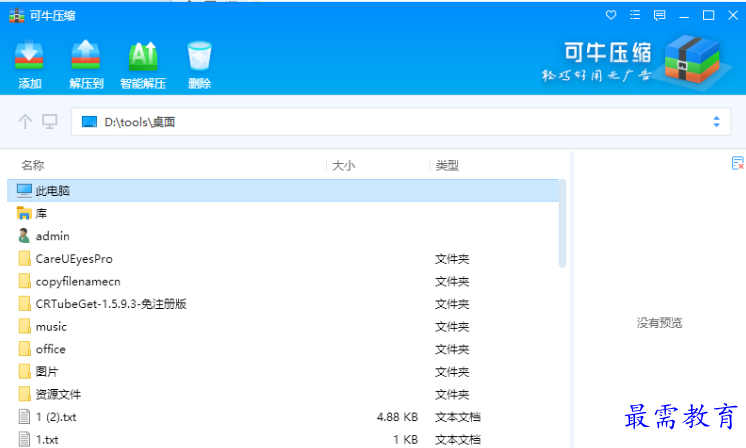Open the feedback chat bubble icon
Screen dimensions: 746x448
coord(660,15)
